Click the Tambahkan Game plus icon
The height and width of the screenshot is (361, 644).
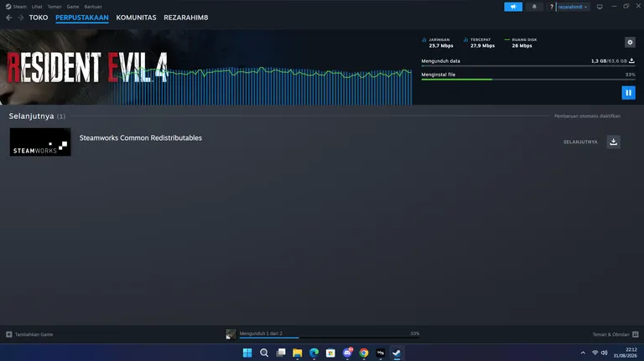click(9, 334)
